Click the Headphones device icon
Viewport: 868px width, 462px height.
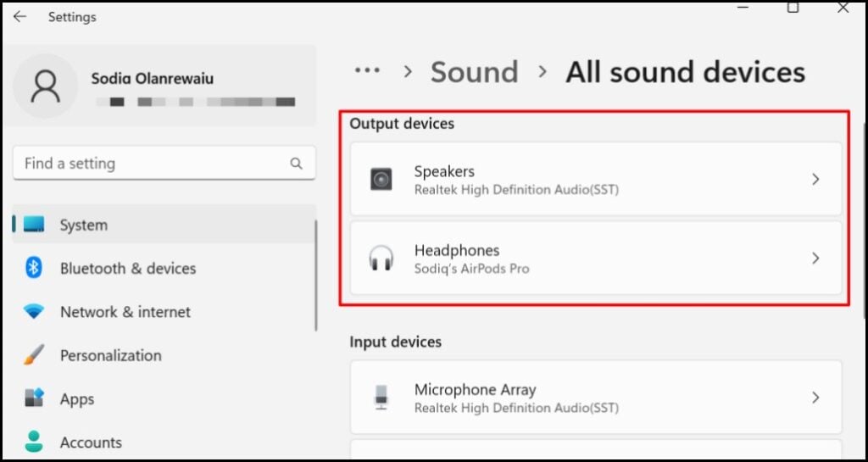click(381, 259)
